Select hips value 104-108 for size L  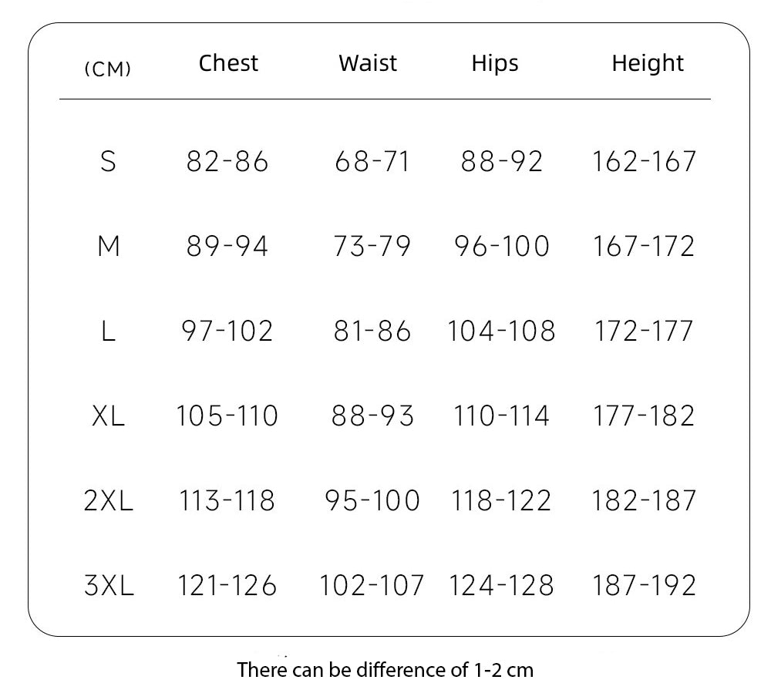point(501,331)
